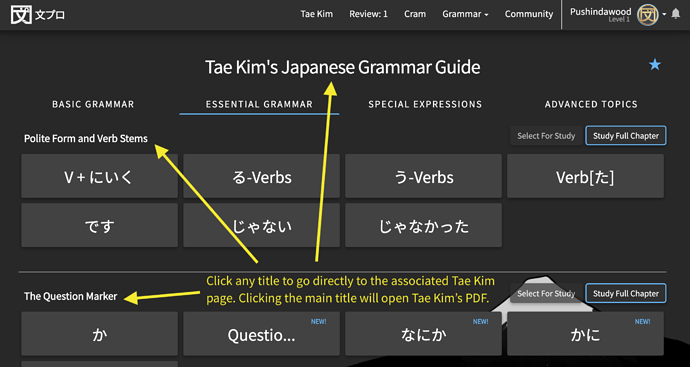690x367 pixels.
Task: Open the じゃない grammar card
Action: [x=261, y=225]
